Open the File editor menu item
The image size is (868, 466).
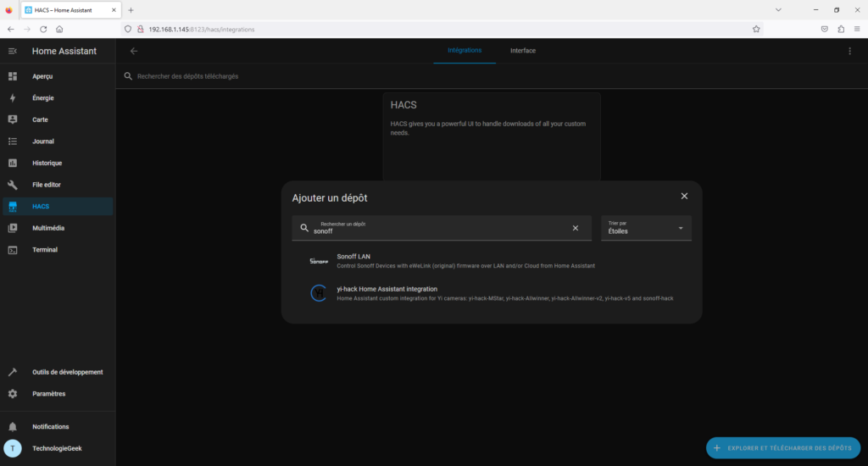(x=58, y=185)
